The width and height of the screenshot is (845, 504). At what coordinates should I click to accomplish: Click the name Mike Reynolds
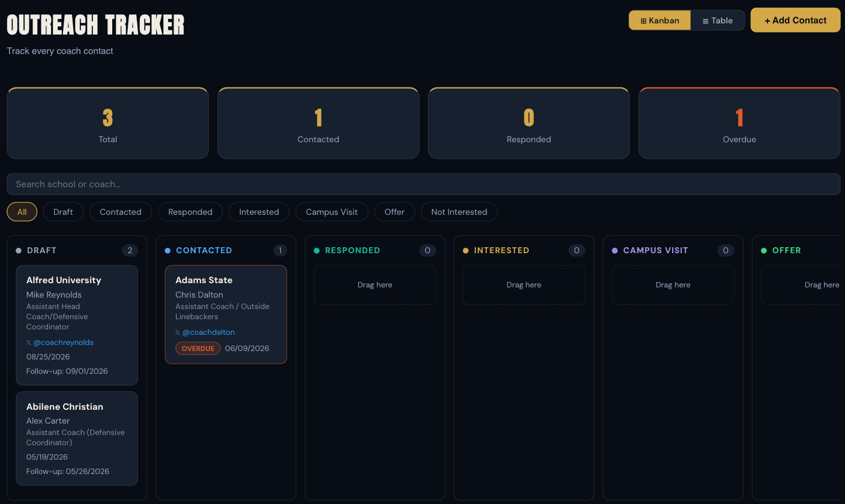point(54,295)
